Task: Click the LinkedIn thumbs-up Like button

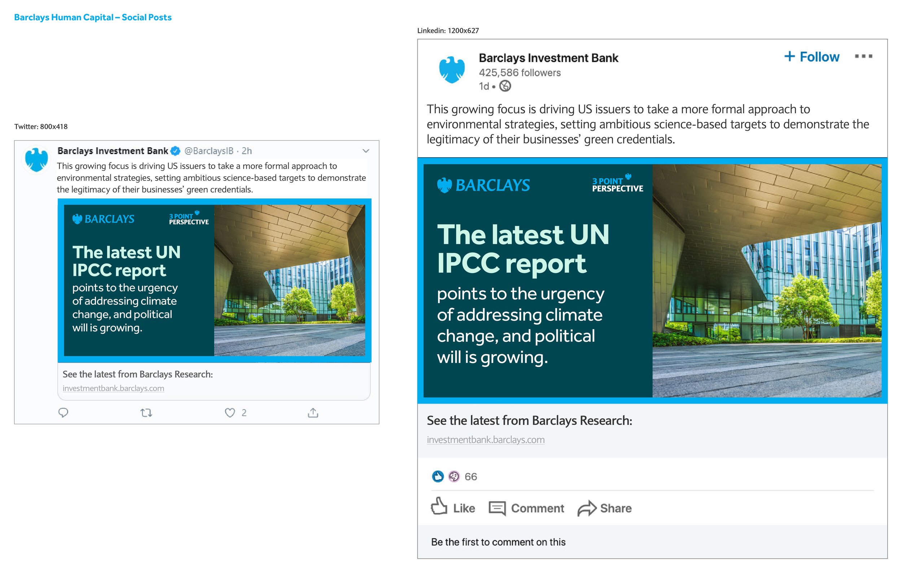Action: (452, 508)
